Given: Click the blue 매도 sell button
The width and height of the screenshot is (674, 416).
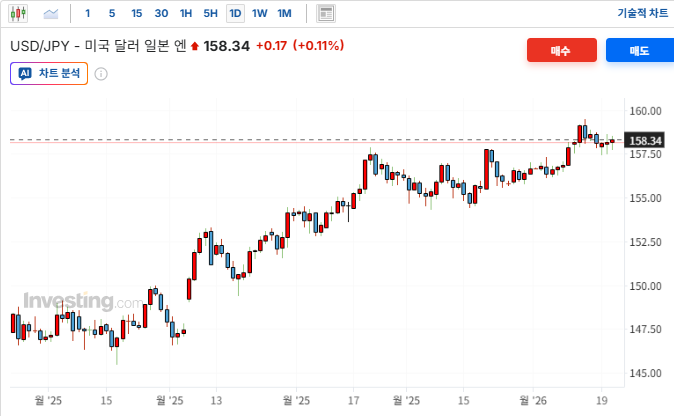Looking at the screenshot, I should coord(640,50).
